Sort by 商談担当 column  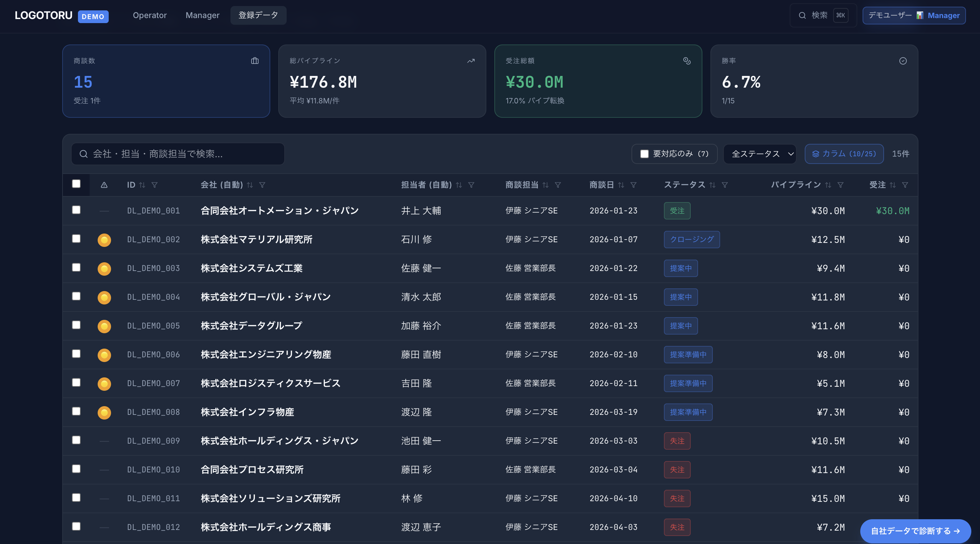(546, 185)
